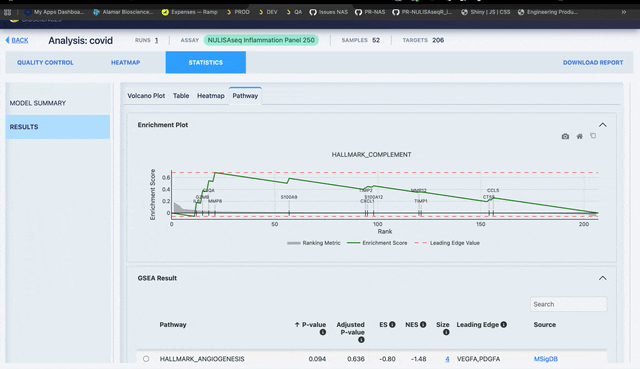Click the Samples count 52

click(x=376, y=40)
